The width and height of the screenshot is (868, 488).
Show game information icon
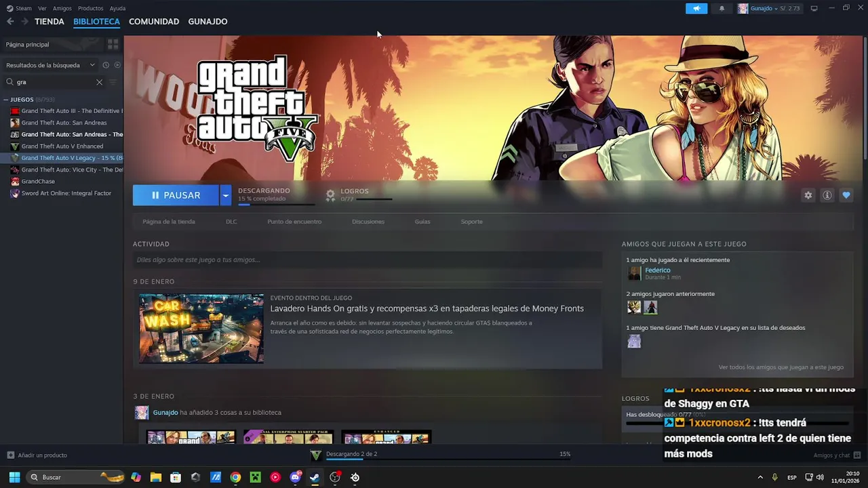coord(827,195)
